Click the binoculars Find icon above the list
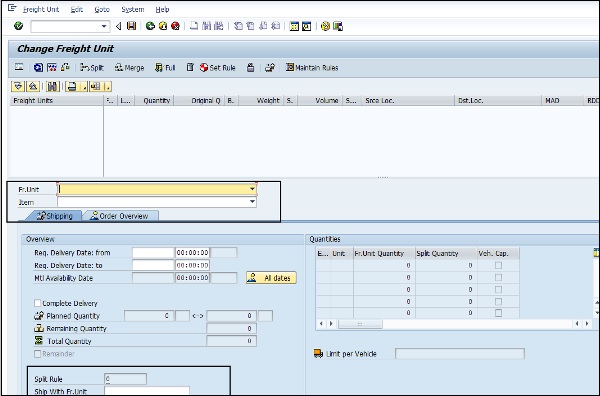 (53, 86)
